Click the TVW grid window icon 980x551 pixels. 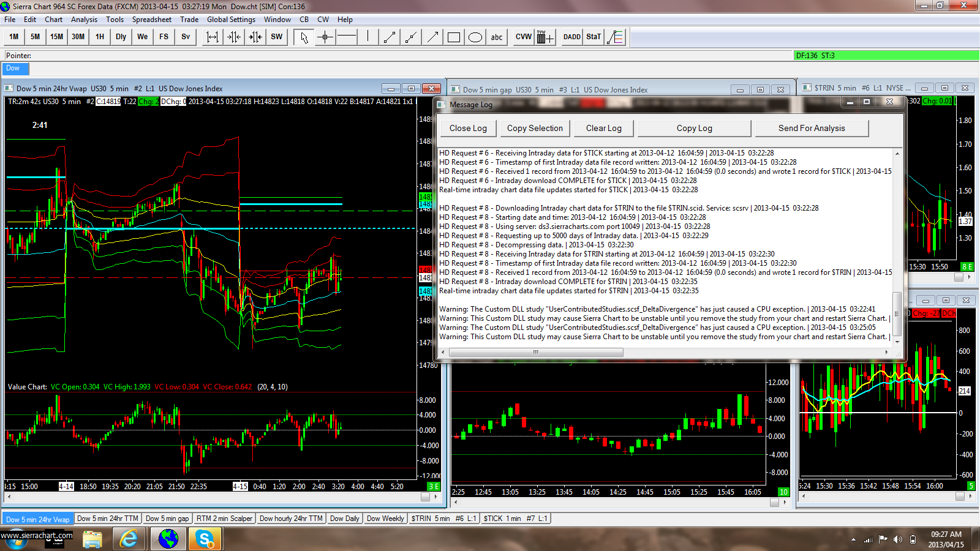pyautogui.click(x=545, y=37)
